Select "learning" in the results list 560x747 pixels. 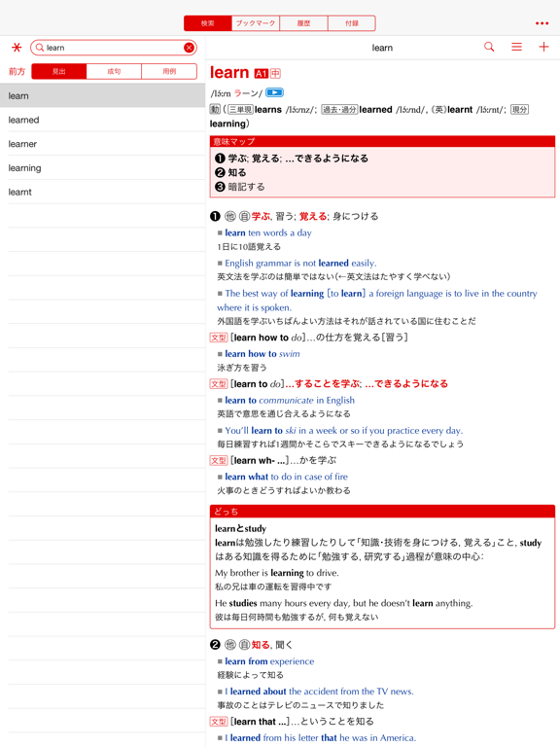pos(102,168)
